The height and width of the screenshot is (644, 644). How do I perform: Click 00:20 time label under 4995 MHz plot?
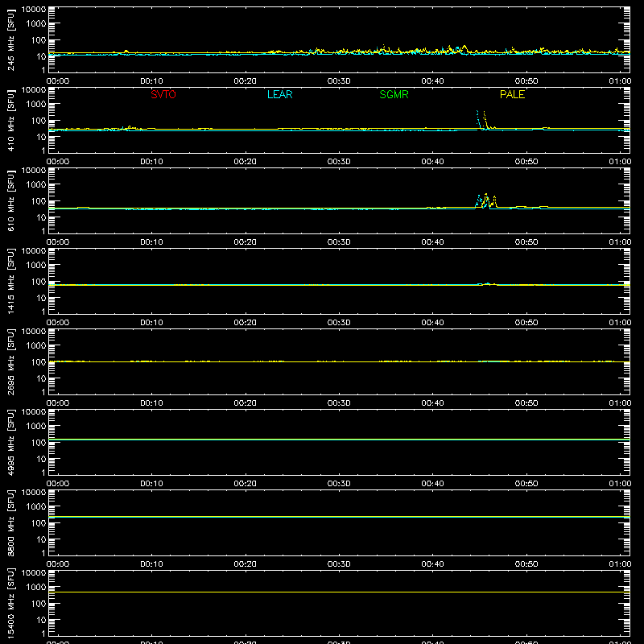[x=246, y=484]
